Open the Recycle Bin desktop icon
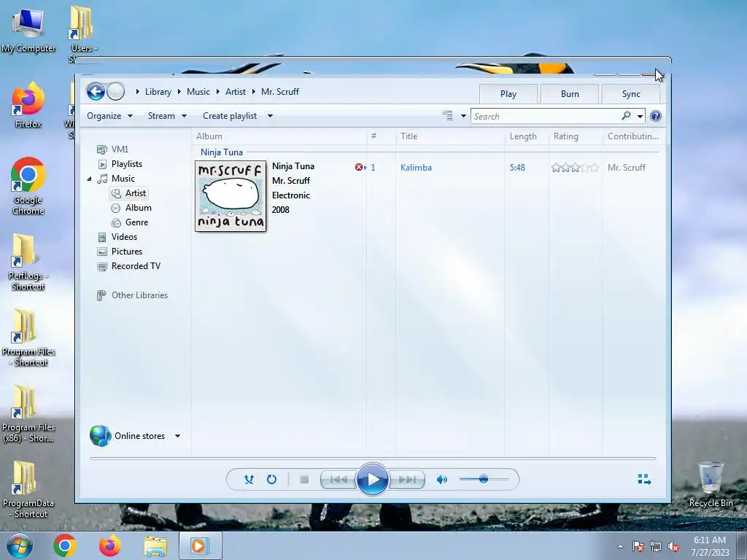The image size is (747, 560). 711,484
